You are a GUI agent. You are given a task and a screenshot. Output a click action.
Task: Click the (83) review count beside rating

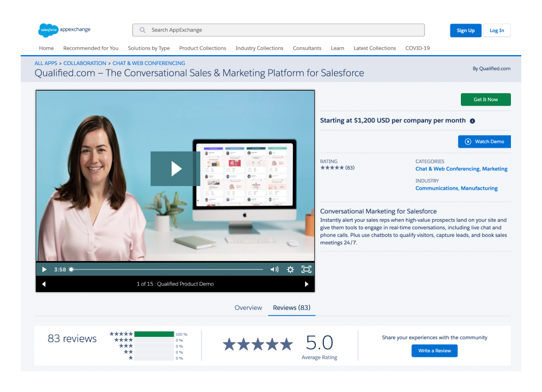350,168
